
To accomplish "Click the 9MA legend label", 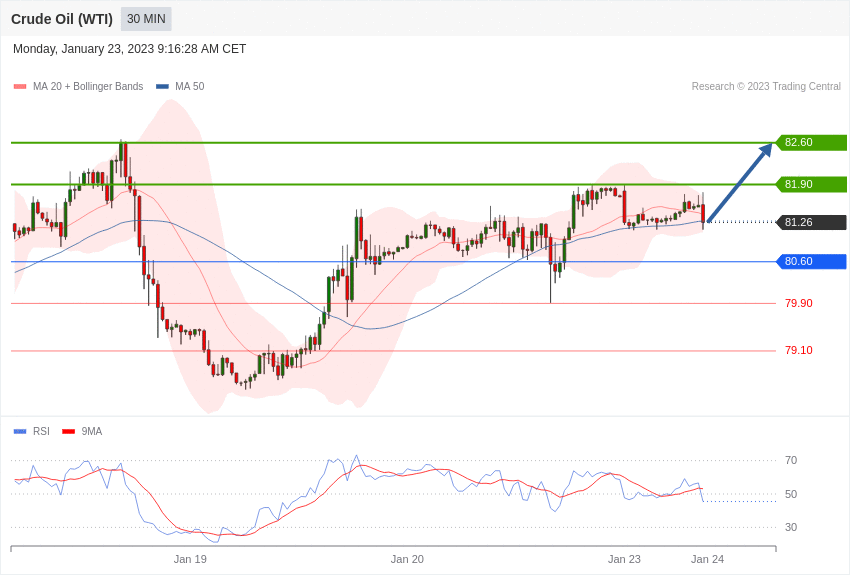I will [x=92, y=432].
